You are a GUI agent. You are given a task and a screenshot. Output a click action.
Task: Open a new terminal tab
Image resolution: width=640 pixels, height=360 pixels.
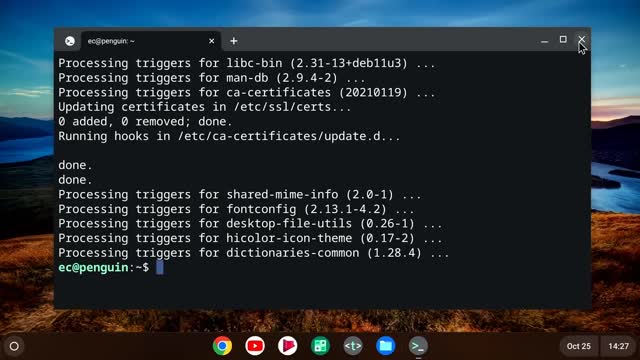tap(233, 41)
